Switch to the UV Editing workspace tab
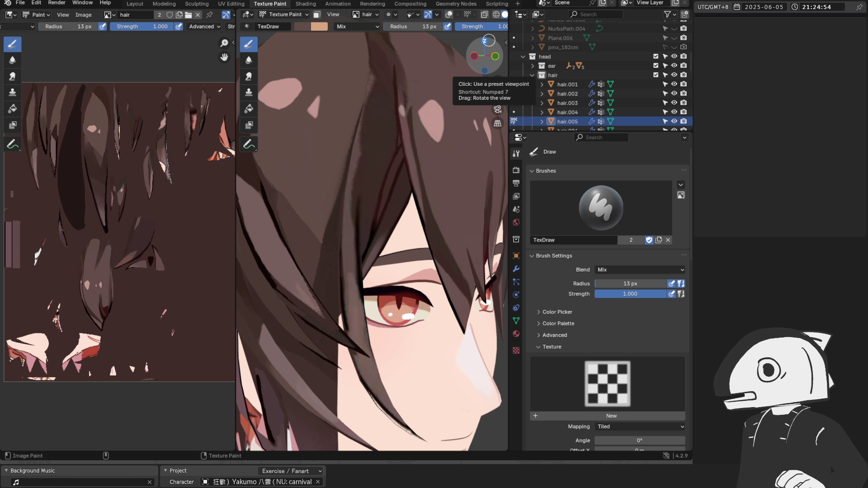The height and width of the screenshot is (488, 868). pyautogui.click(x=231, y=4)
